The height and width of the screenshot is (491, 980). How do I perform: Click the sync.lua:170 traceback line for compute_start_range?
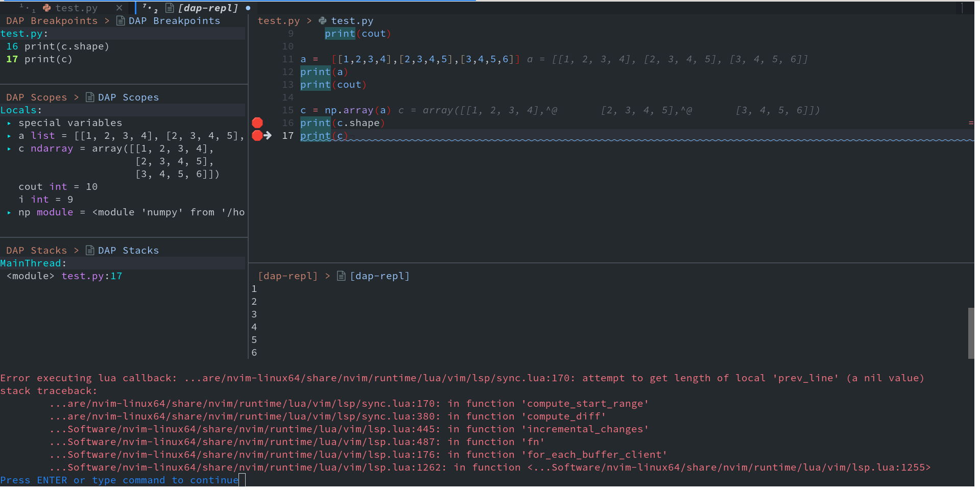pos(349,403)
